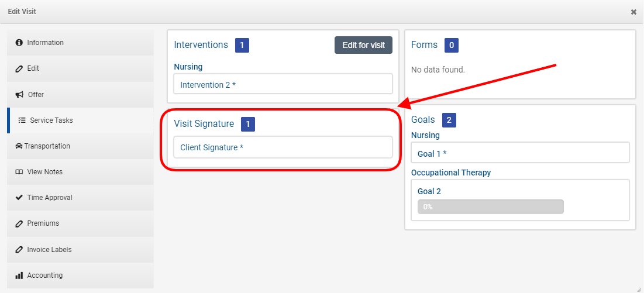Open View Notes section
644x293 pixels.
(x=80, y=172)
